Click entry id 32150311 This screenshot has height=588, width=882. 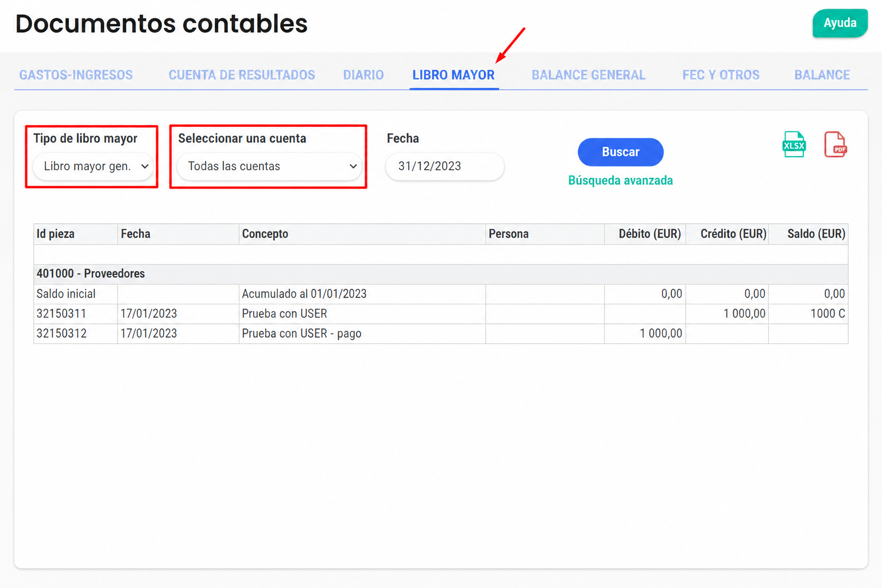(61, 314)
